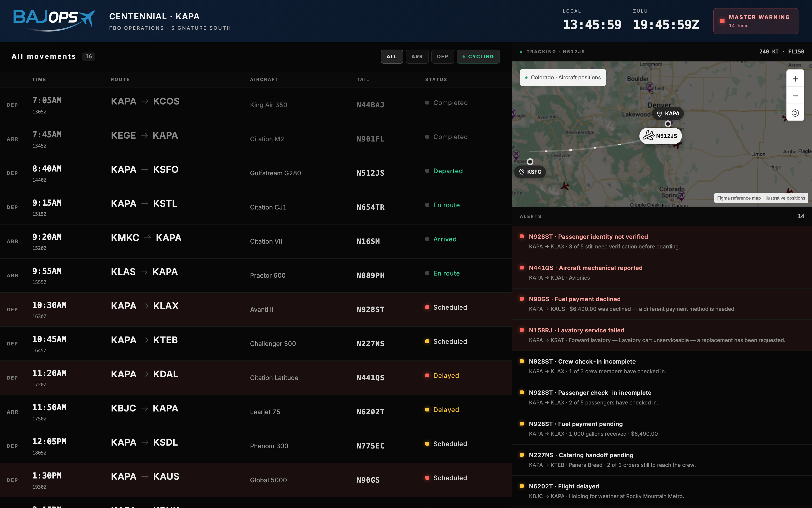Open the N928ST Passenger identity not verified alert
Image resolution: width=812 pixels, height=508 pixels.
click(662, 242)
